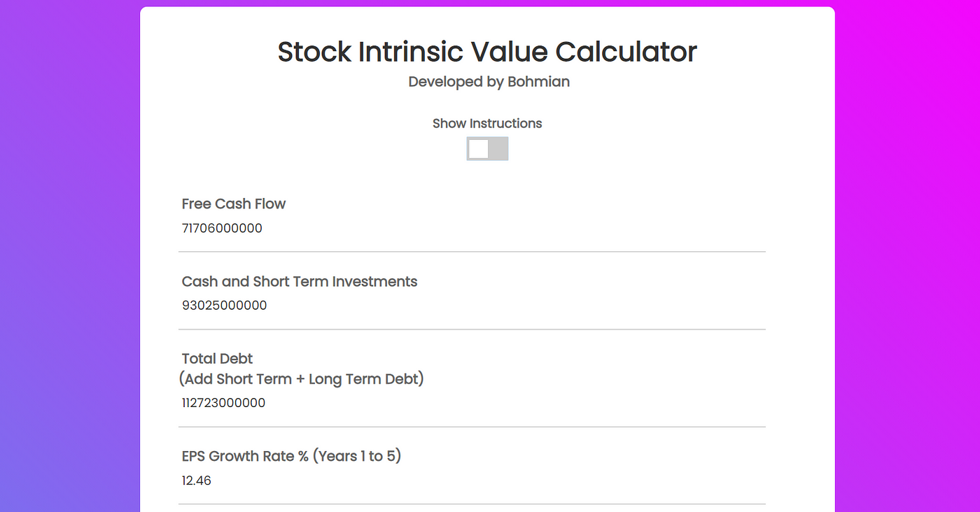
Task: Click the Stock Intrinsic Value Calculator heading
Action: pyautogui.click(x=487, y=52)
